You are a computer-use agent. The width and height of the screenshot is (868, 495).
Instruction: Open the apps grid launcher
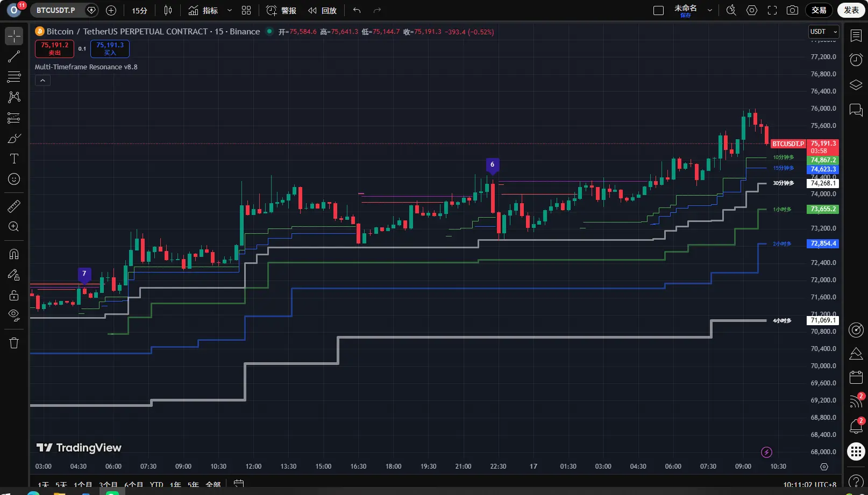[x=856, y=451]
